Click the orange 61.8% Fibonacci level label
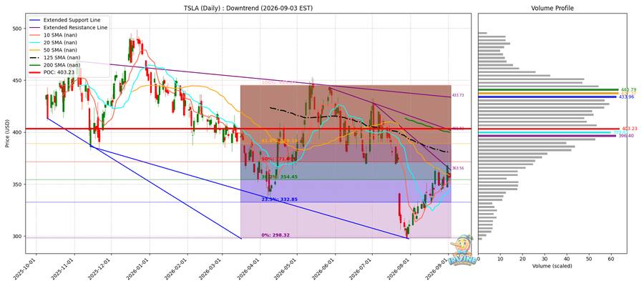The height and width of the screenshot is (286, 644). pos(279,141)
